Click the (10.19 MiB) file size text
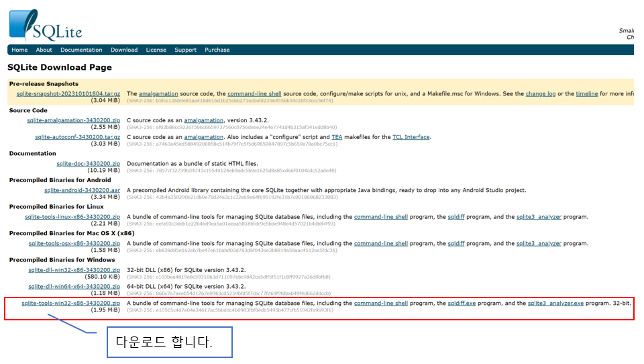 pos(104,171)
